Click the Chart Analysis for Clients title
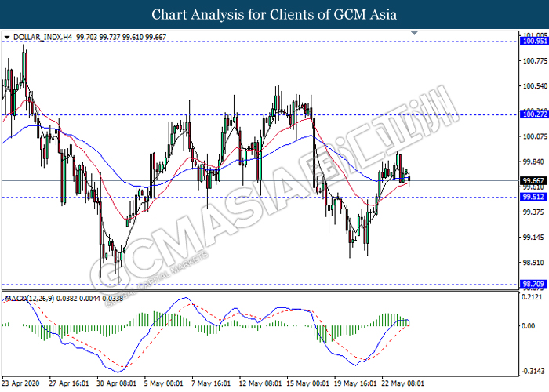 (274, 15)
